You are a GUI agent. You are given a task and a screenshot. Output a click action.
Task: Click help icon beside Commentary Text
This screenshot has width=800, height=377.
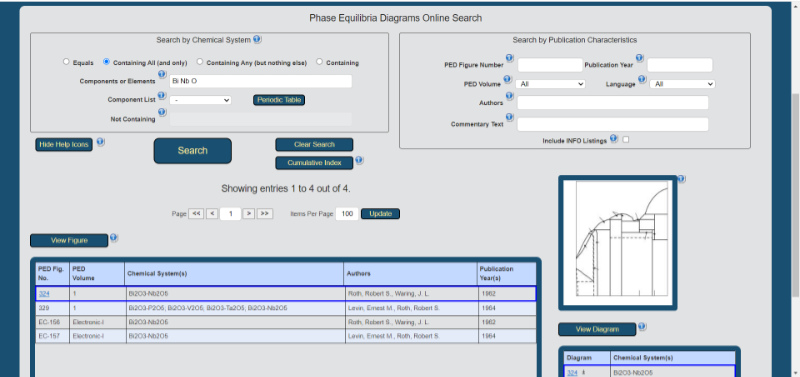[509, 117]
